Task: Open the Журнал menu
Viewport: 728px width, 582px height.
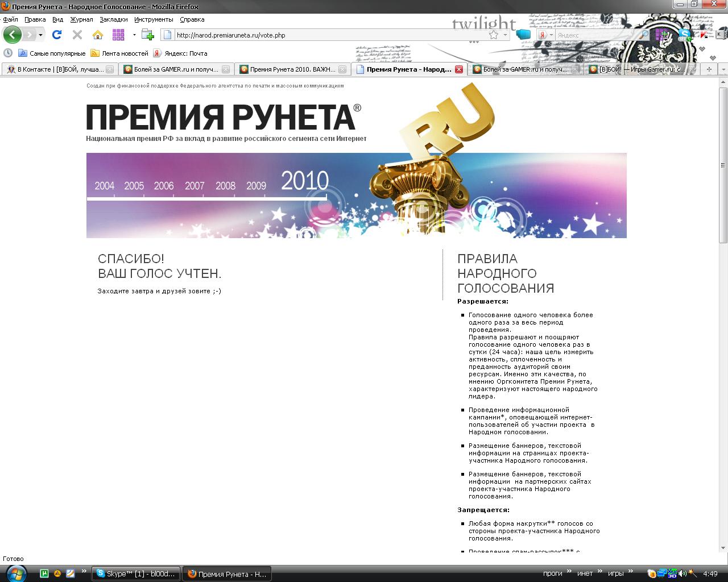Action: click(81, 19)
